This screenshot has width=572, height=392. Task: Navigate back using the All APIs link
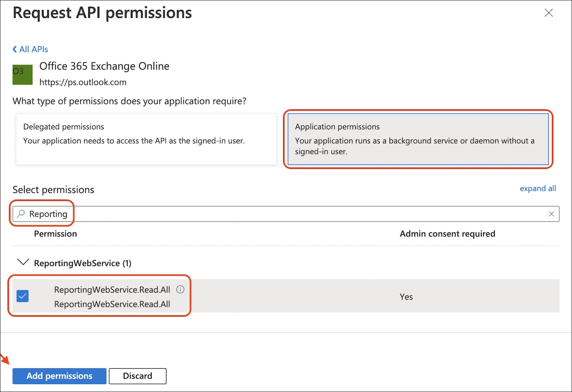(x=34, y=49)
